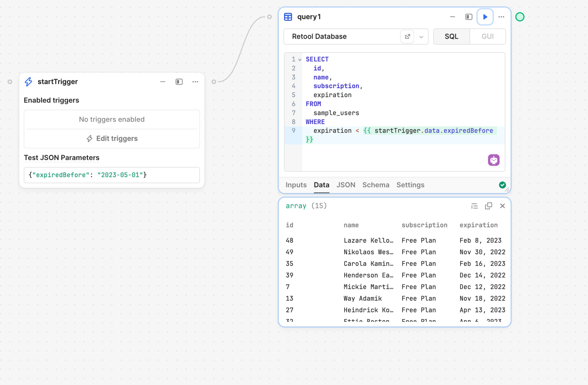Screen dimensions: 588x385
Task: Click the array (15) results label
Action: (306, 206)
